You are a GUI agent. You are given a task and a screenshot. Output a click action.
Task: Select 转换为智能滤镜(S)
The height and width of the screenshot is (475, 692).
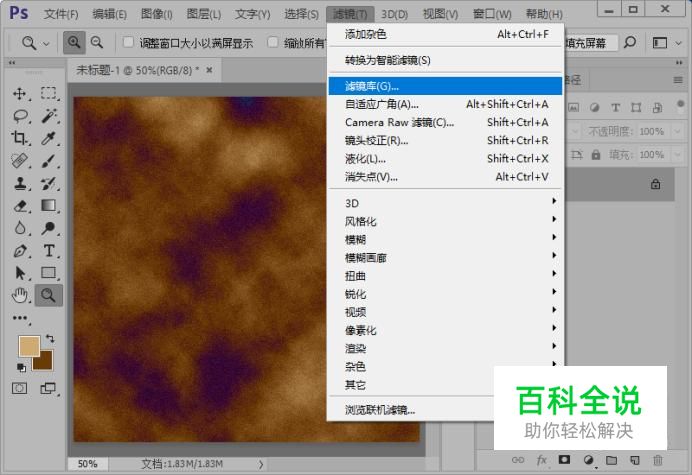click(x=445, y=60)
